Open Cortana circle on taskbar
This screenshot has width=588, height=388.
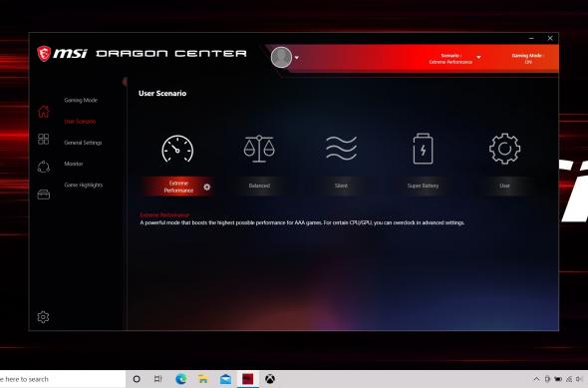tap(137, 379)
